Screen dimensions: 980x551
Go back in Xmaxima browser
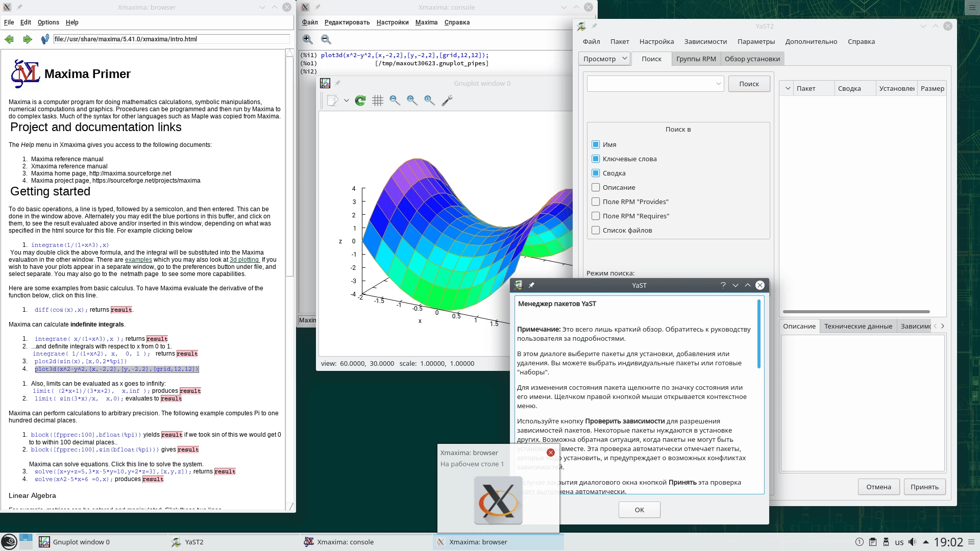tap(9, 39)
